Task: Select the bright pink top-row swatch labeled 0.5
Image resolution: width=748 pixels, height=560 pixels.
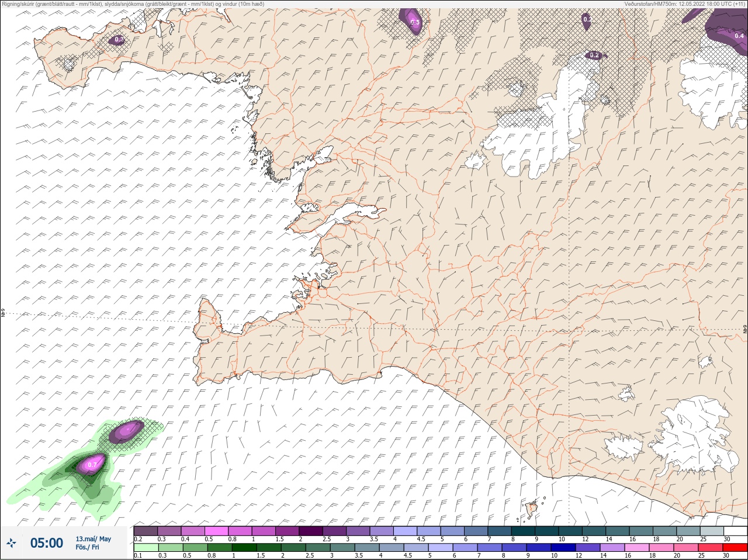Action: tap(216, 531)
